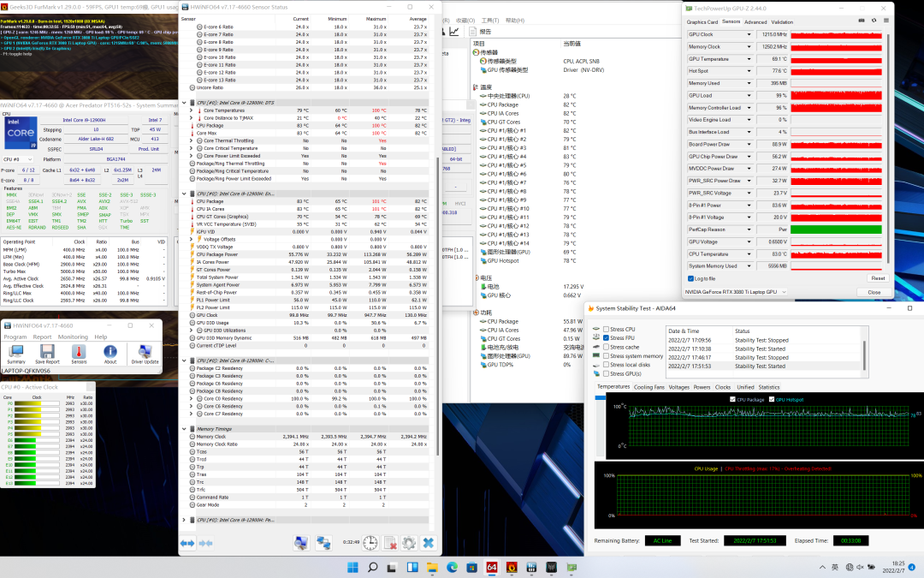Viewport: 924px width, 578px height.
Task: Click log file with red X icon
Action: [389, 543]
